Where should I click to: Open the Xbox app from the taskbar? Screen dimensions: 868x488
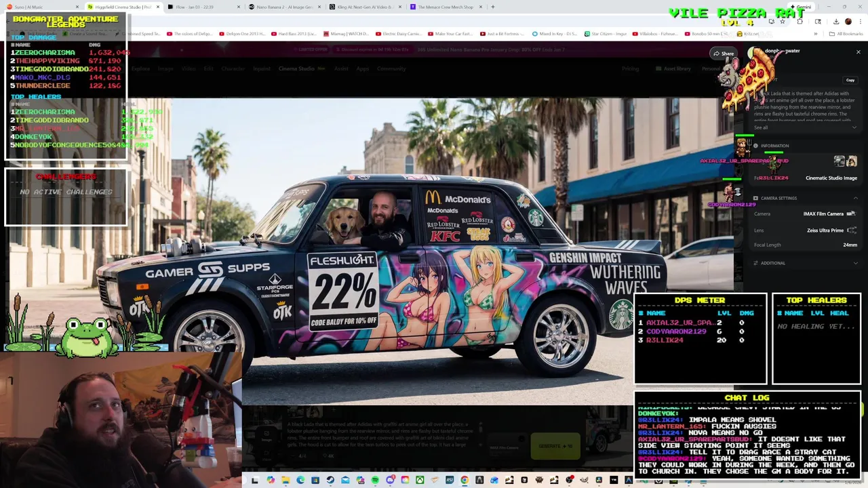420,480
